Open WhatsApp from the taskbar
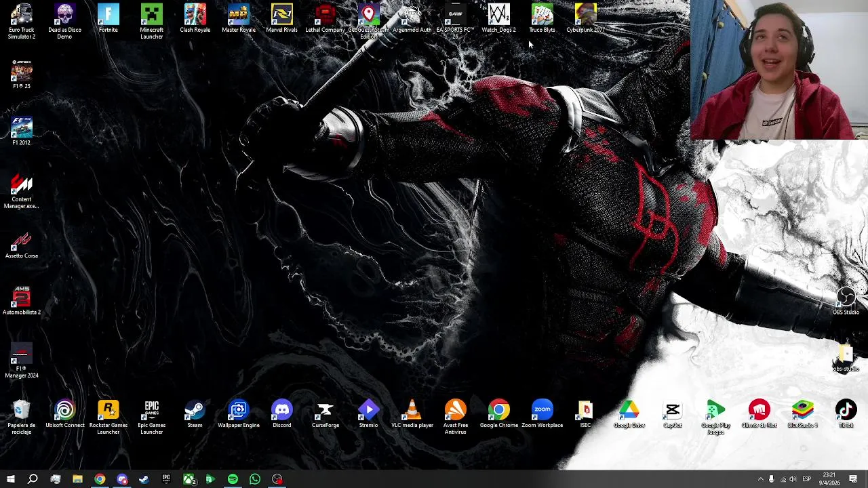The width and height of the screenshot is (868, 488). [x=255, y=479]
